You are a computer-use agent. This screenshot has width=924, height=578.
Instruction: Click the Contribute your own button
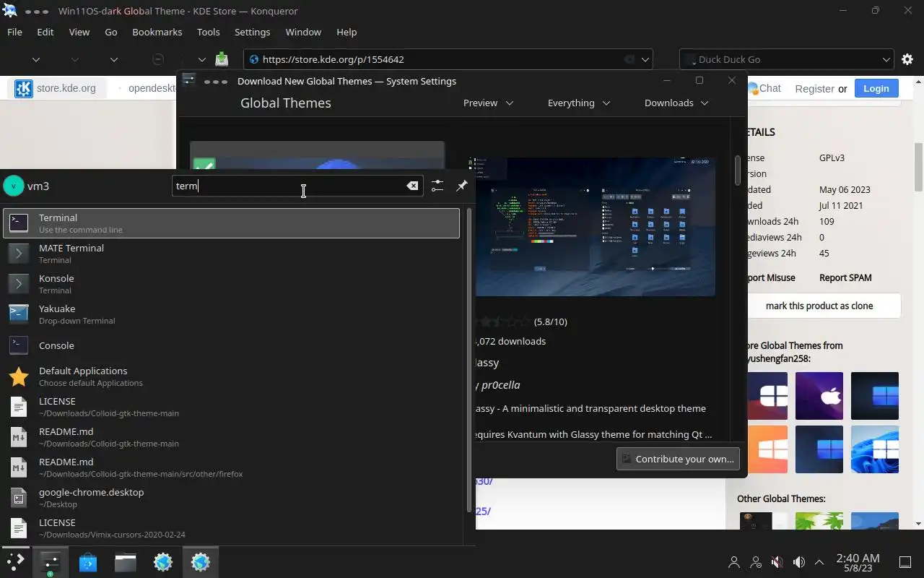[x=679, y=459]
